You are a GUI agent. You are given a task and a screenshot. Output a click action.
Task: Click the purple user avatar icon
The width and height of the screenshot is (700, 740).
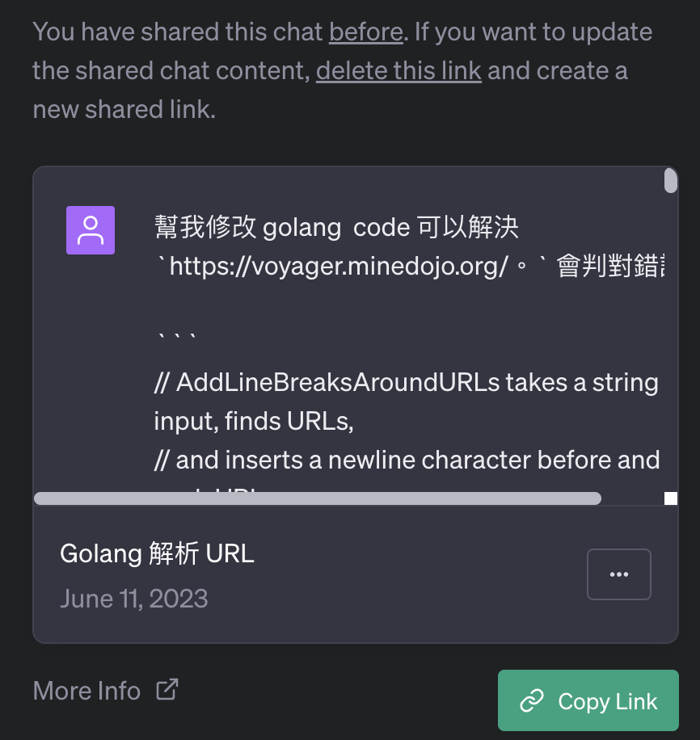(x=91, y=230)
